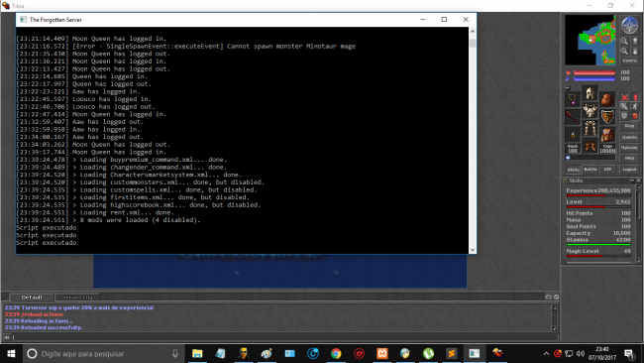Viewport: 644px width, 363px height.
Task: Minimize the Skills panel
Action: coord(633,181)
